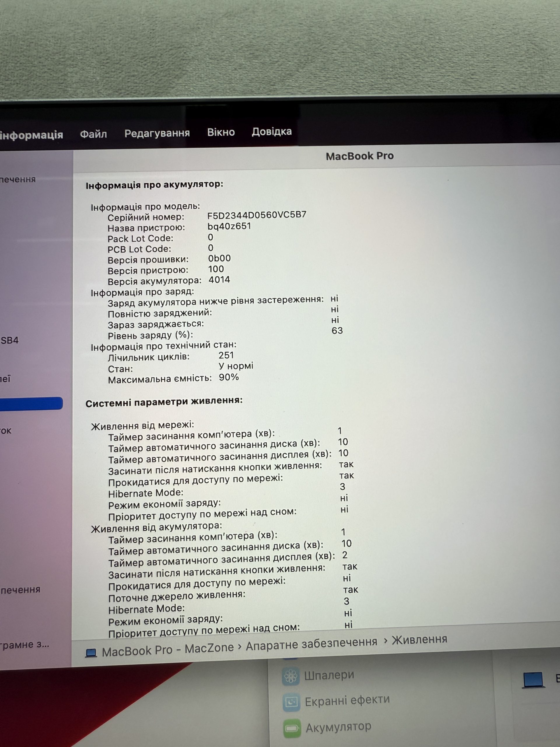This screenshot has width=560, height=747.
Task: Open the Довідка menu
Action: pyautogui.click(x=272, y=131)
